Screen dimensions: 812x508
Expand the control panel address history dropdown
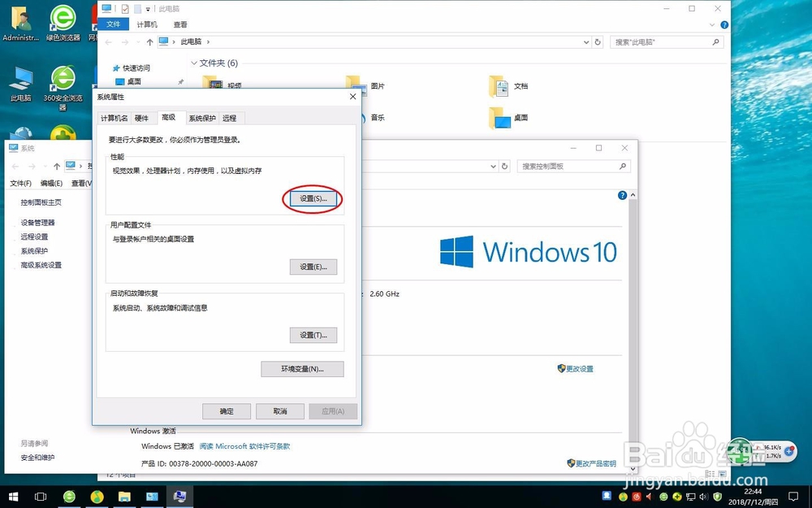point(494,167)
